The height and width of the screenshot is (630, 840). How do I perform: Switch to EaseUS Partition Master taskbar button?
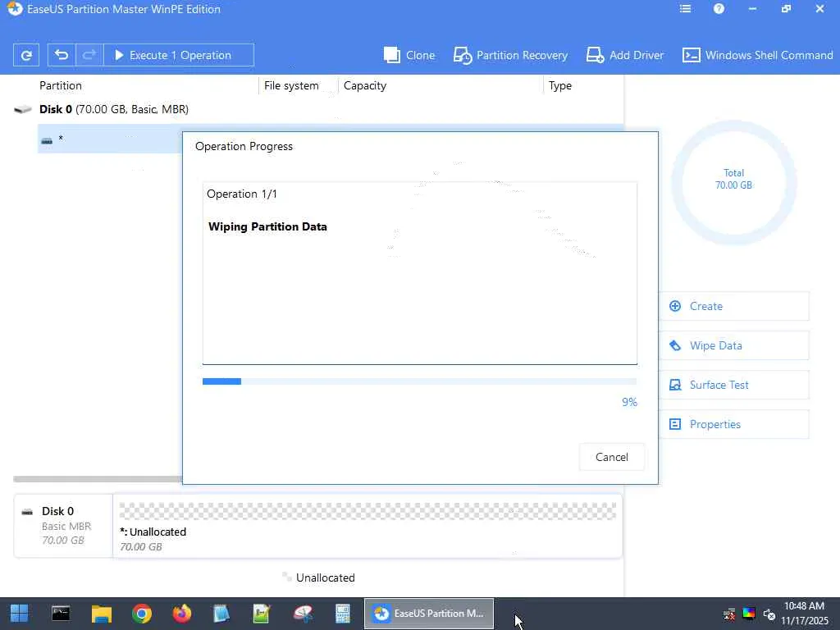pyautogui.click(x=429, y=614)
